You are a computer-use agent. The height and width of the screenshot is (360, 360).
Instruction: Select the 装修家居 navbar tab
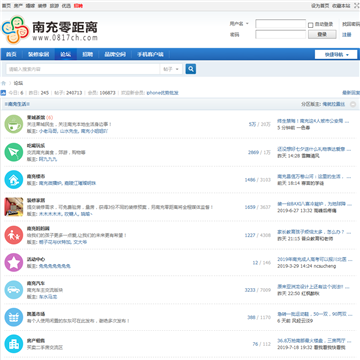tap(39, 54)
